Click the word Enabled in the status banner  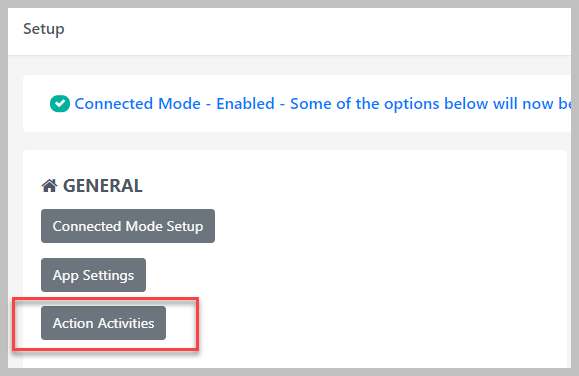pos(245,104)
